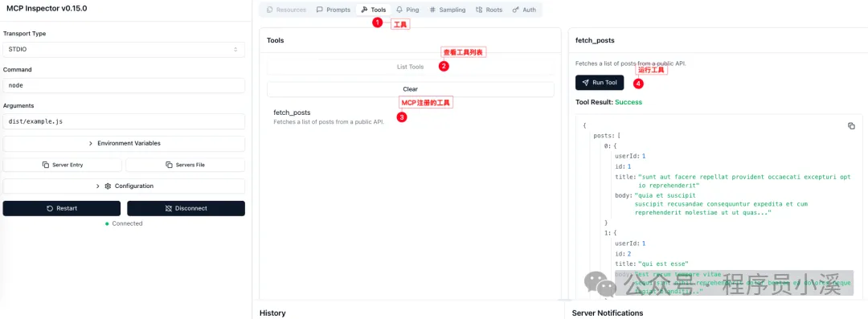Copy the Servers File
Screen dimensions: 868x319
click(x=186, y=165)
